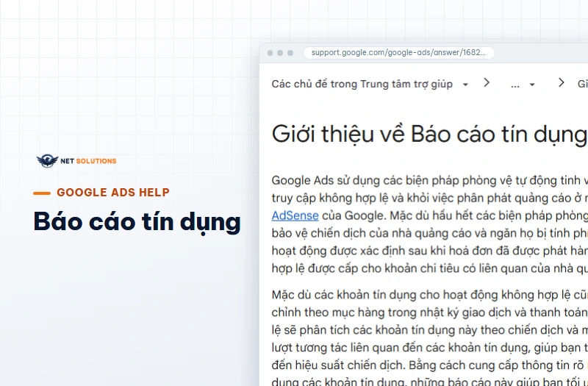Click line starting 'hoạt động được xác định'
The height and width of the screenshot is (386, 588).
pyautogui.click(x=429, y=251)
